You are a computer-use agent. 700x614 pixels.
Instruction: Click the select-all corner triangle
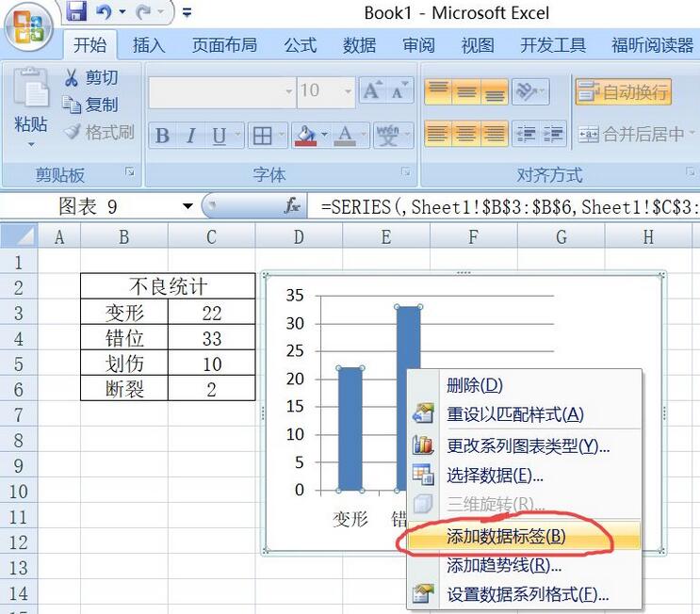pyautogui.click(x=19, y=234)
